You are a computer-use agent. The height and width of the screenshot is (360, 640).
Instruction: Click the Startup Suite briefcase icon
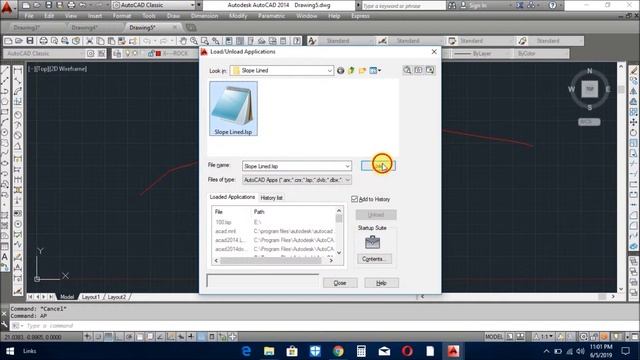pos(372,242)
